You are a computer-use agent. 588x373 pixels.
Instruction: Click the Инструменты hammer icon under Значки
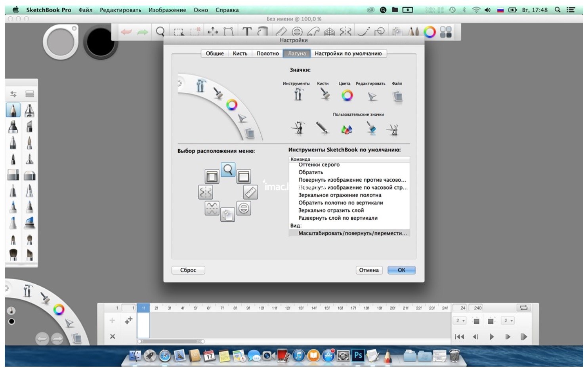click(299, 94)
